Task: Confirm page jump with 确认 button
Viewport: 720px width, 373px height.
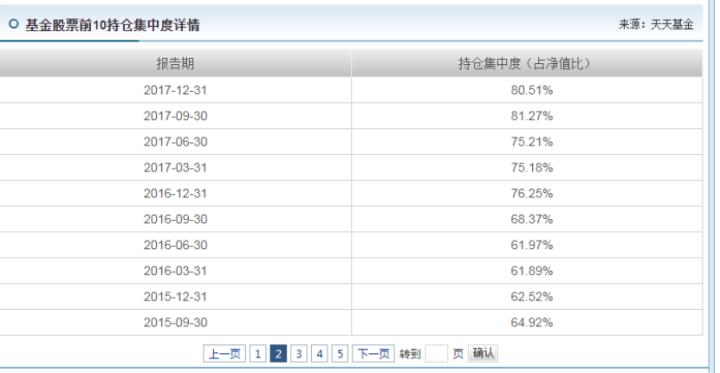Action: [x=483, y=353]
